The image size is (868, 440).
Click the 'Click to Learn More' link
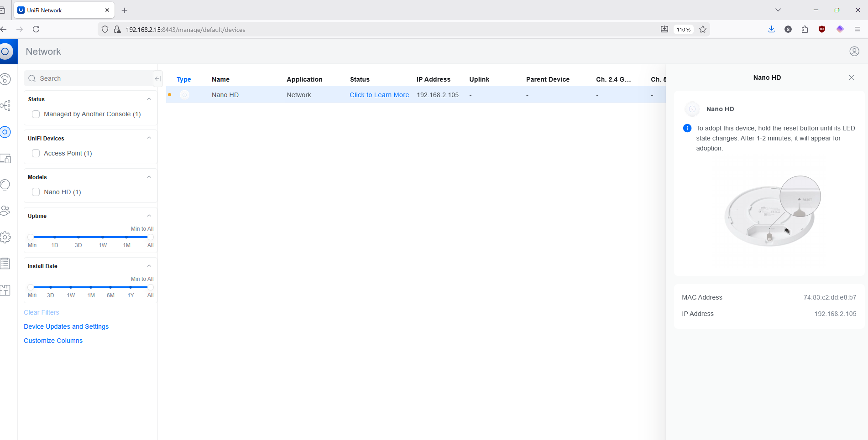[379, 95]
